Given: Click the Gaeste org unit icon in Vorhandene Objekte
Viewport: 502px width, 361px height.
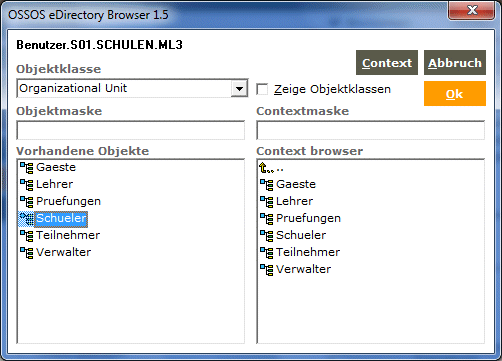Looking at the screenshot, I should (26, 167).
